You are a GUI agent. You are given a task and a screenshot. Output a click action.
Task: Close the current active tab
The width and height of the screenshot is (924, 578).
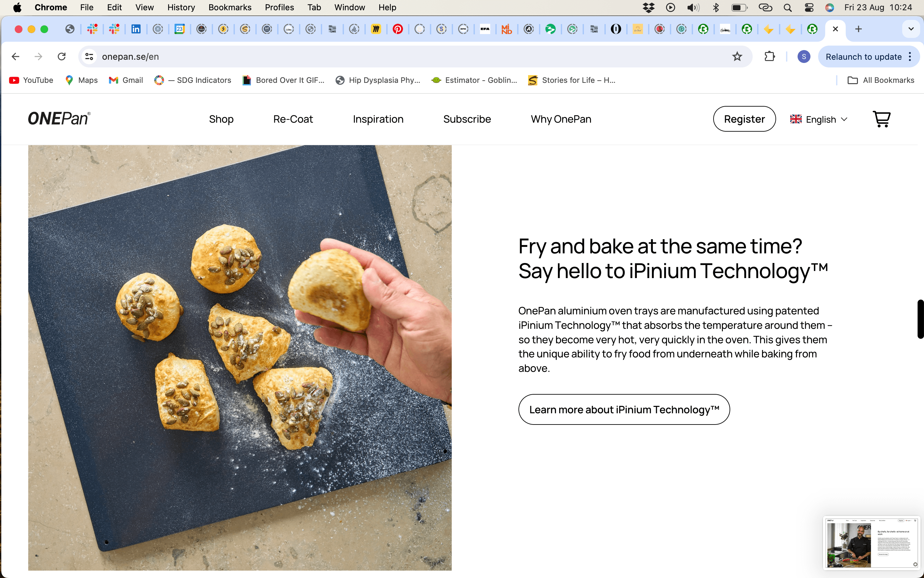(x=835, y=29)
